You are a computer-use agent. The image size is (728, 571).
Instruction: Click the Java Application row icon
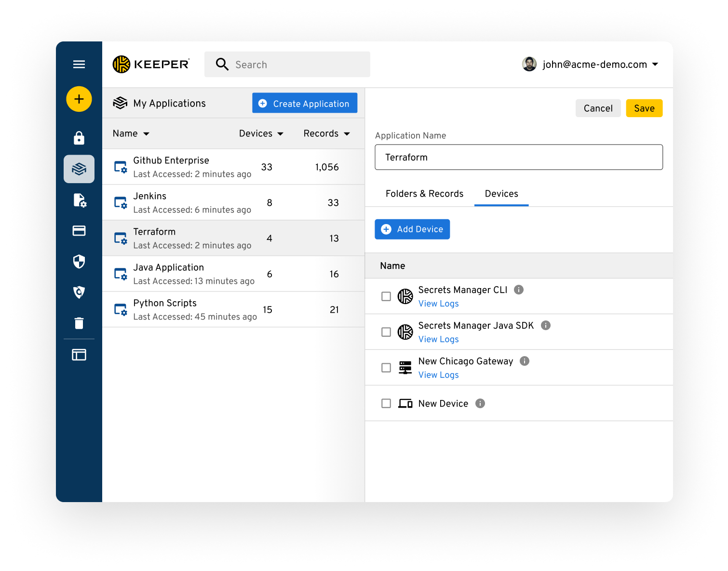121,274
